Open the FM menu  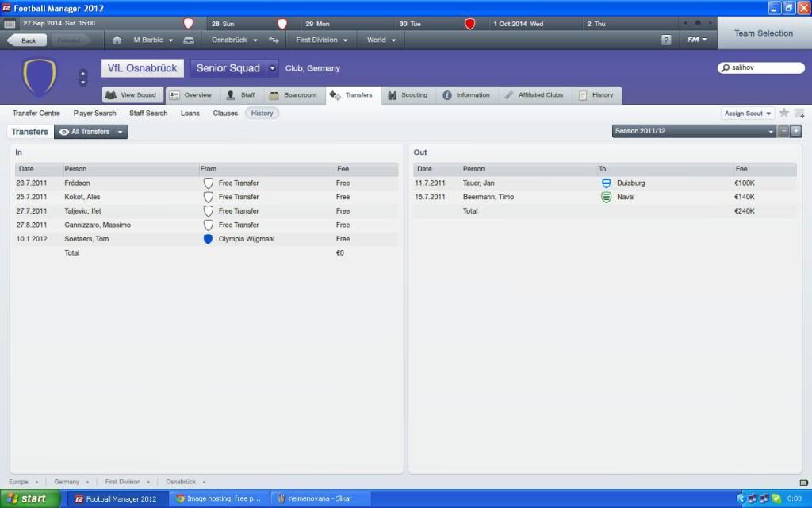coord(697,40)
